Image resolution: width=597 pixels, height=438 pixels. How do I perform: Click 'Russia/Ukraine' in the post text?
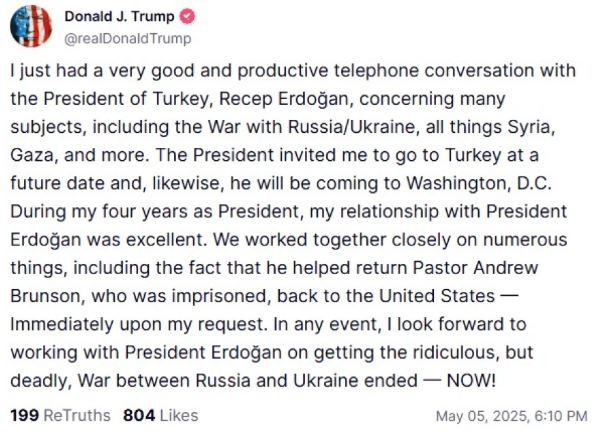click(351, 127)
